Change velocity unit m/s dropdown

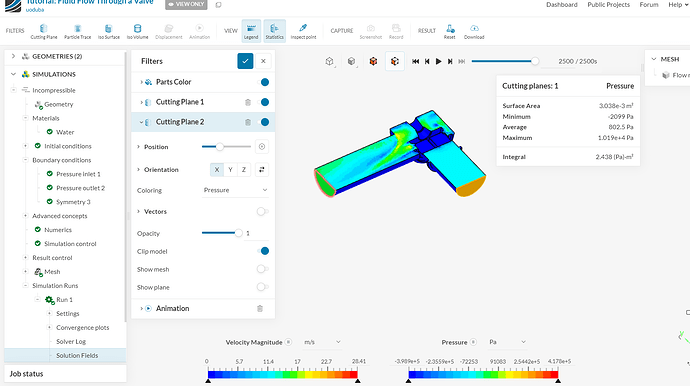(322, 342)
